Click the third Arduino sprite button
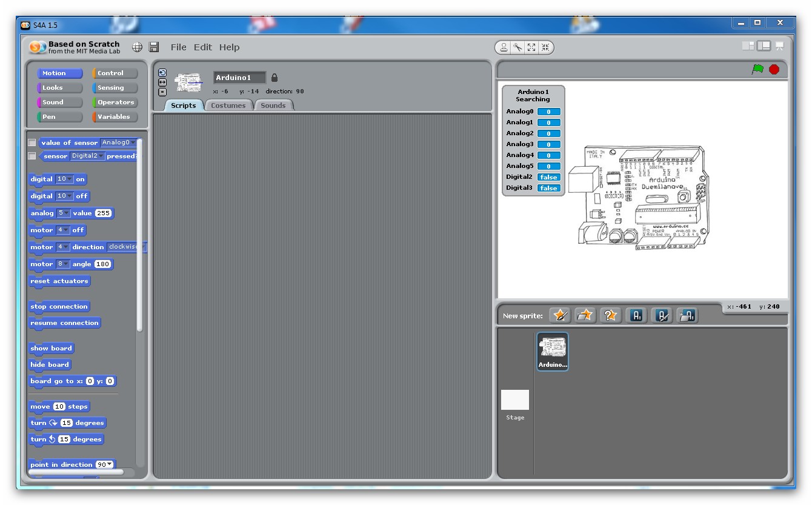The height and width of the screenshot is (505, 812). [687, 315]
